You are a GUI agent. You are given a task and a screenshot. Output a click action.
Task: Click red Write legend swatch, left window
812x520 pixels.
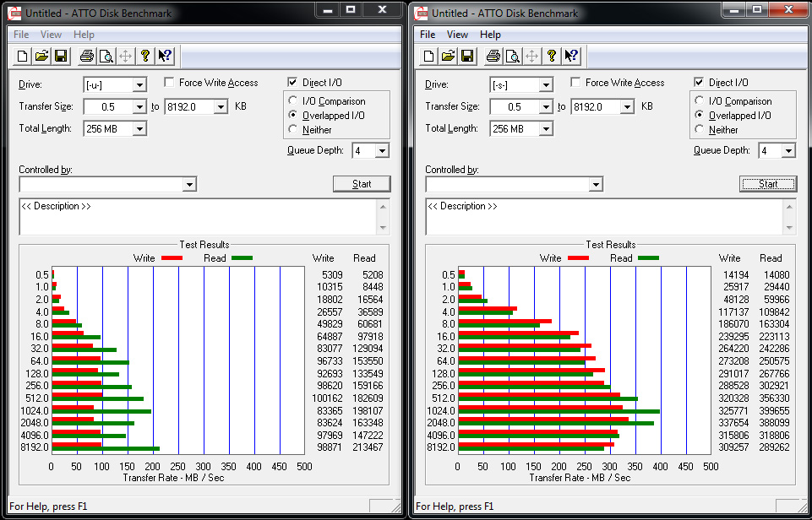tap(172, 257)
